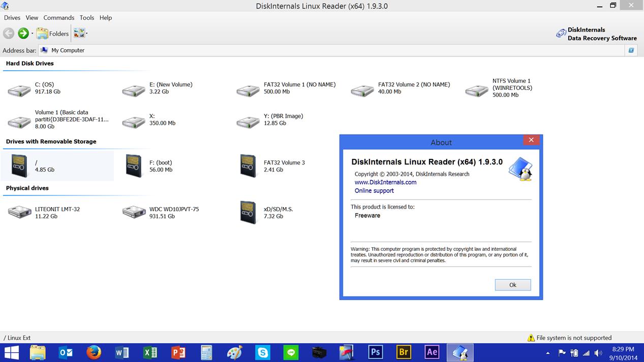This screenshot has width=644, height=362.
Task: Select FAT32 Volume 3 removable drive
Action: [x=272, y=166]
